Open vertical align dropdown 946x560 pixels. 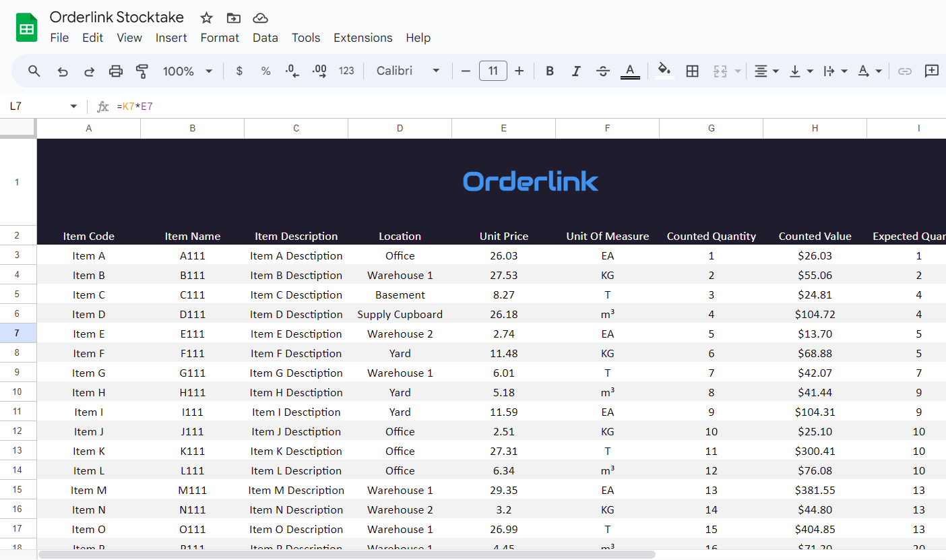coord(800,71)
